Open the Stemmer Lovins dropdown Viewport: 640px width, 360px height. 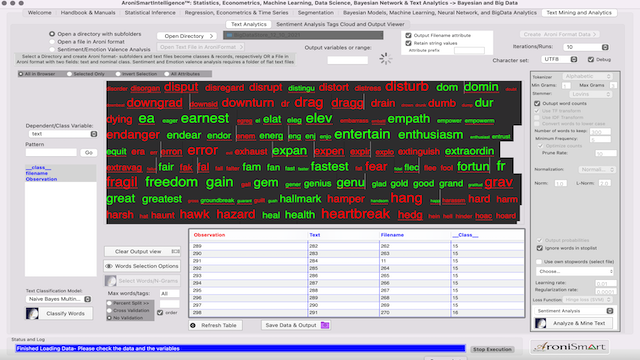tap(590, 94)
